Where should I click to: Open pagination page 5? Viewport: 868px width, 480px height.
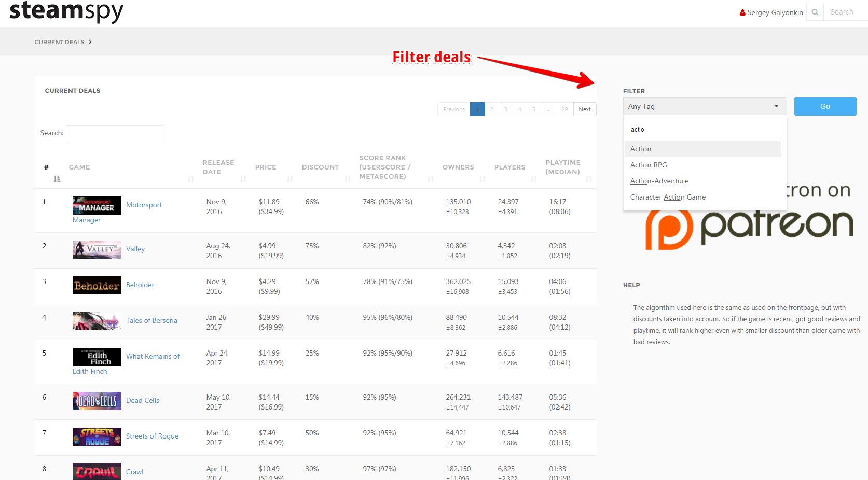pos(533,109)
